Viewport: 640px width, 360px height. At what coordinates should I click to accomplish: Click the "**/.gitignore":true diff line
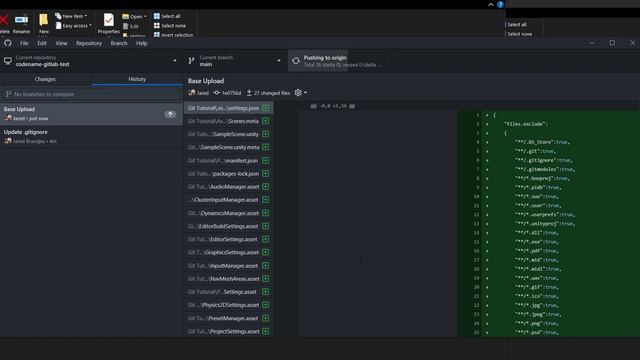(x=544, y=160)
